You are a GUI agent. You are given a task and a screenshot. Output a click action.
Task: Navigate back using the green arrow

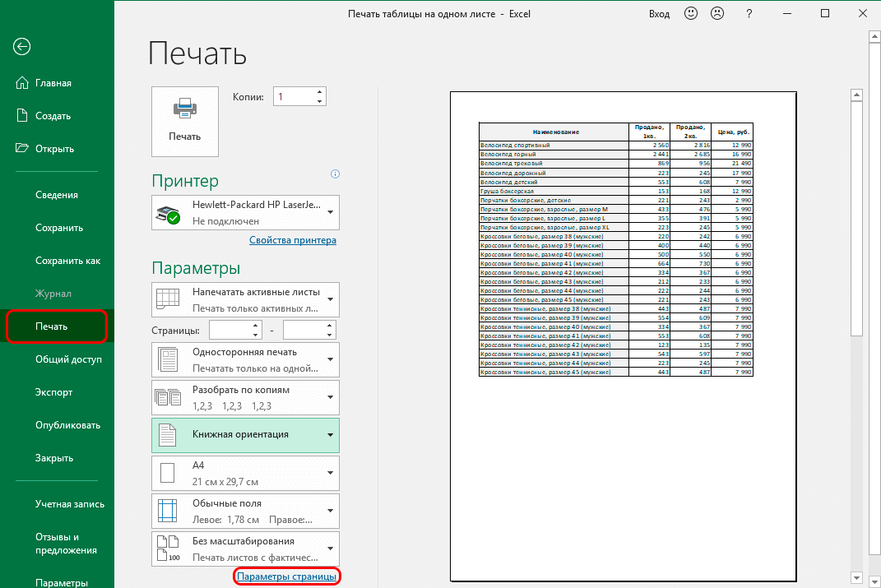(21, 47)
